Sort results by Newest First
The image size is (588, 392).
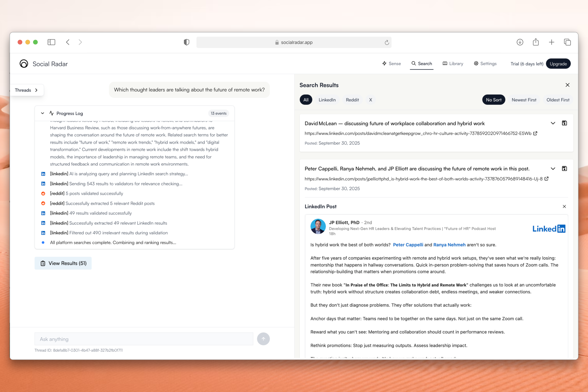(x=524, y=100)
